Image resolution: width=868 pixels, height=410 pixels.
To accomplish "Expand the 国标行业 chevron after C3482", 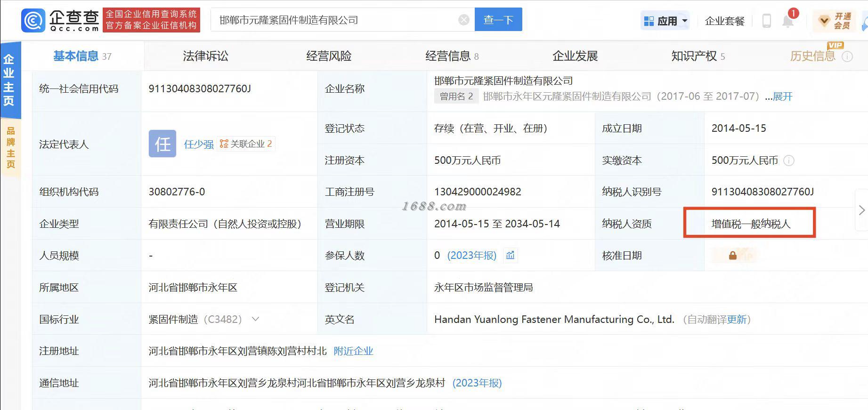I will tap(255, 319).
